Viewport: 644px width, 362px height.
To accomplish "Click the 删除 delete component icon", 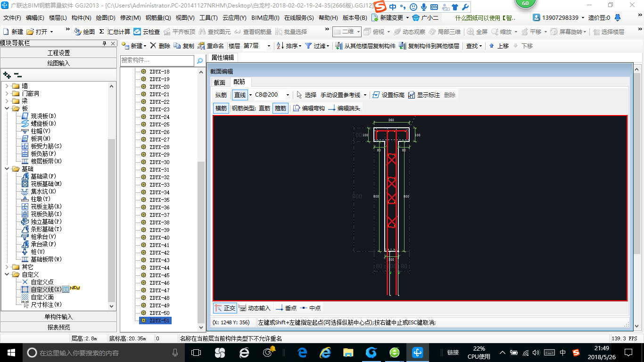I will point(160,46).
